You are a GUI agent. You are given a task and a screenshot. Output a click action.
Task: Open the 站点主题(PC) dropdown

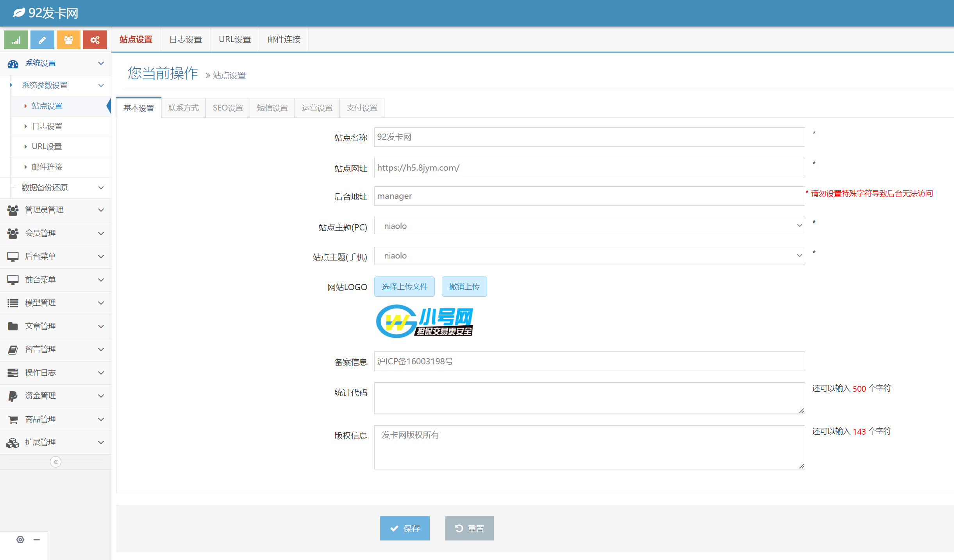coord(589,226)
